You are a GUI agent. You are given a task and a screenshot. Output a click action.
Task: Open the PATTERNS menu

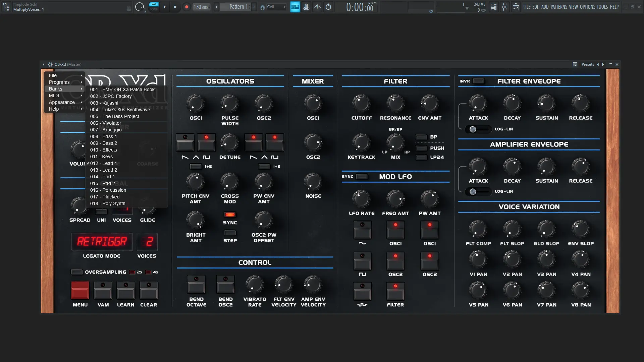[559, 7]
